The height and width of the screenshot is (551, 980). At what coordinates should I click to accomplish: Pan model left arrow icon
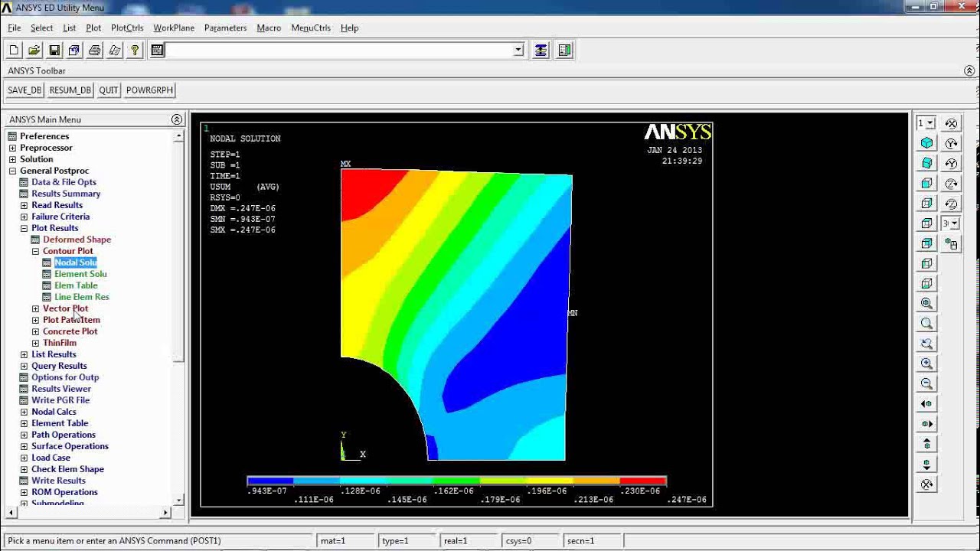[x=927, y=403]
